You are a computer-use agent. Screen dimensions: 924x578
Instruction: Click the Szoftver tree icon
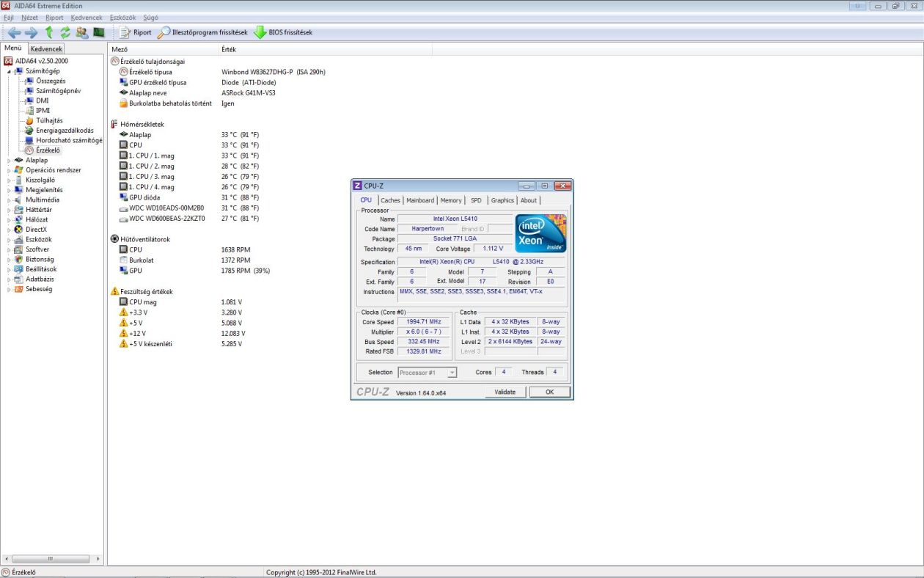pyautogui.click(x=19, y=249)
